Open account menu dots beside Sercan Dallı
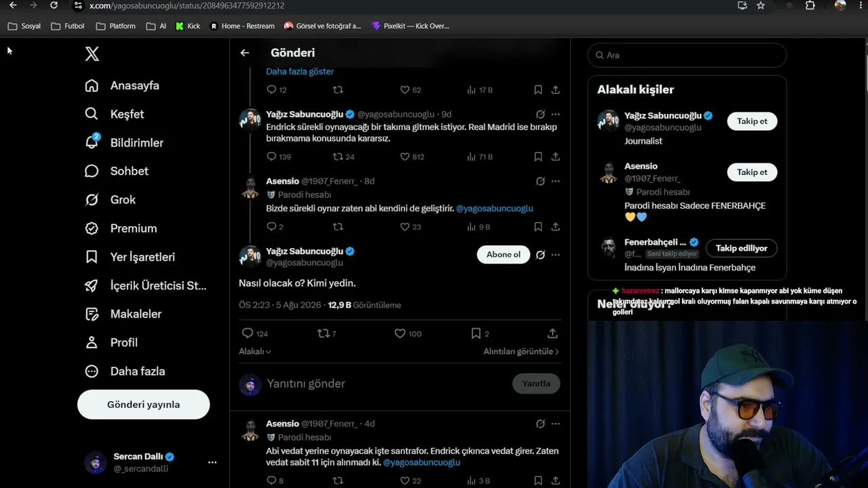Image resolution: width=868 pixels, height=488 pixels. click(x=212, y=462)
